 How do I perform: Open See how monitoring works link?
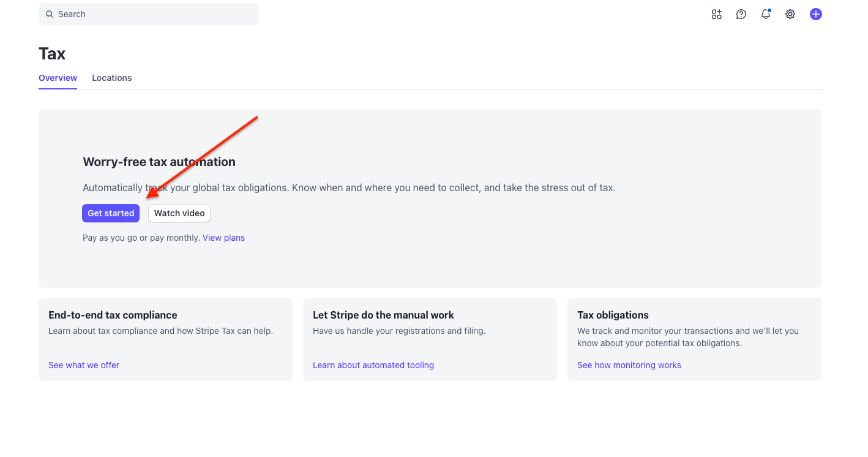[x=629, y=365]
